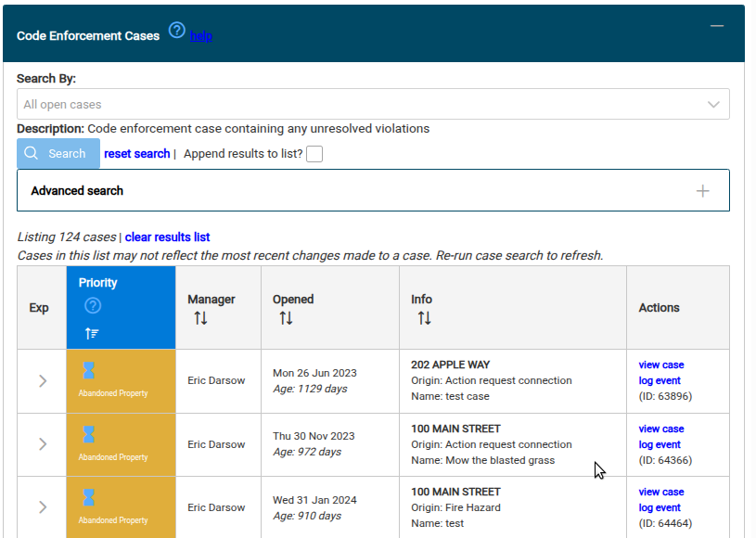Sort by Opened column arrows
Viewport: 756px width, 538px height.
click(x=286, y=318)
